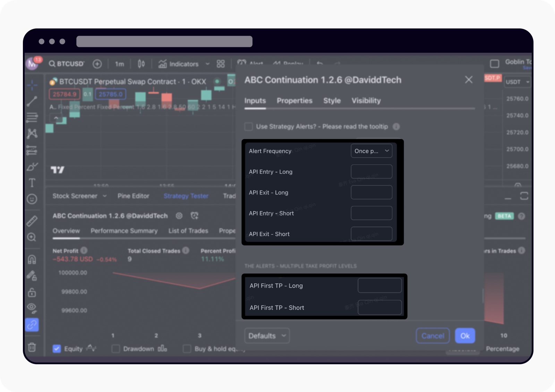Open the emoji icons tool
The height and width of the screenshot is (392, 555).
coord(32,199)
